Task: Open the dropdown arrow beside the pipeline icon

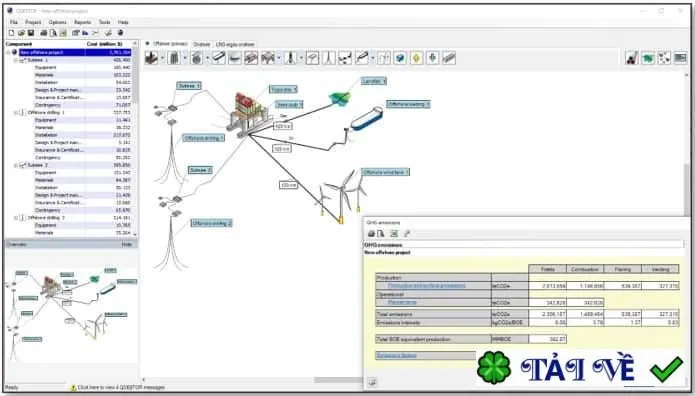Action: (372, 58)
